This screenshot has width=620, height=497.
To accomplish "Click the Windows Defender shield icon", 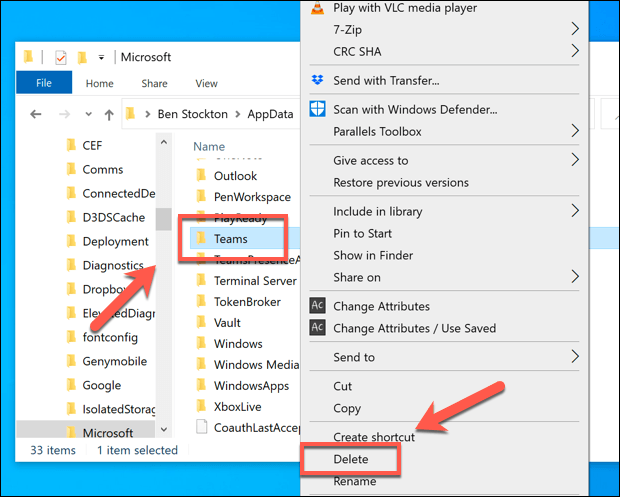I will click(318, 109).
